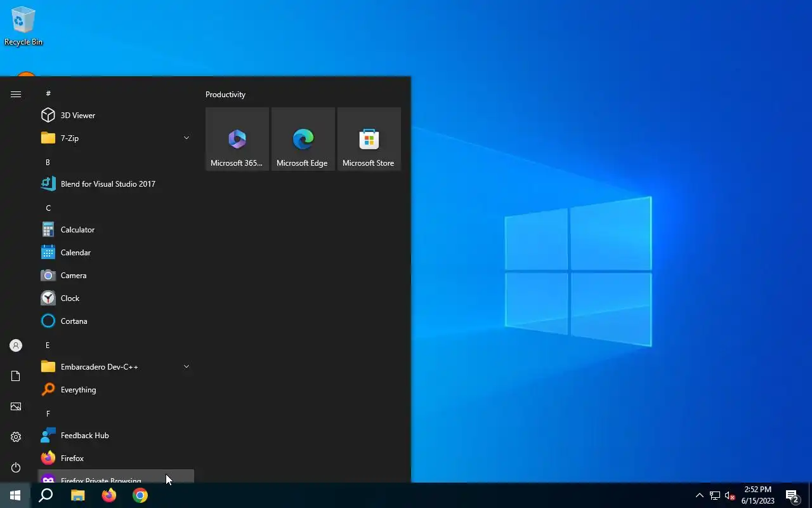This screenshot has width=812, height=508.
Task: Launch the Camera app
Action: [116, 276]
